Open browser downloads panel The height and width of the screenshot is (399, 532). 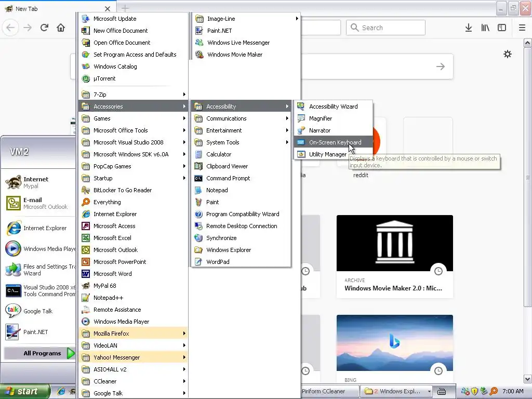tap(469, 28)
